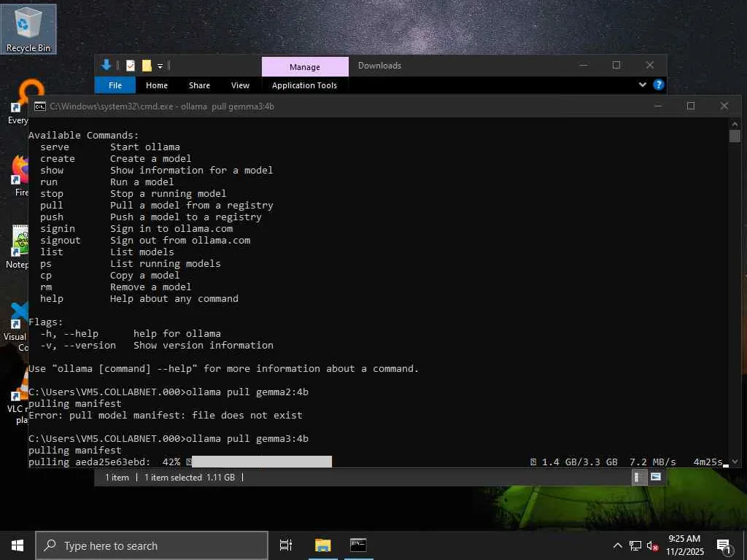Image resolution: width=747 pixels, height=560 pixels.
Task: Switch to the Share ribbon tab
Action: [199, 85]
